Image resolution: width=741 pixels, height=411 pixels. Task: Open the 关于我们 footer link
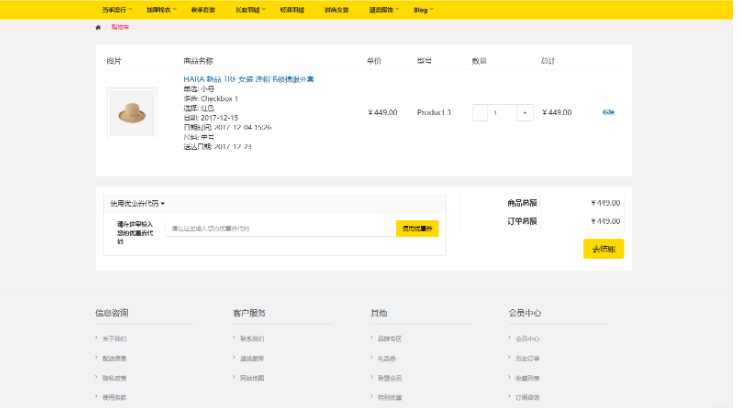(x=114, y=339)
